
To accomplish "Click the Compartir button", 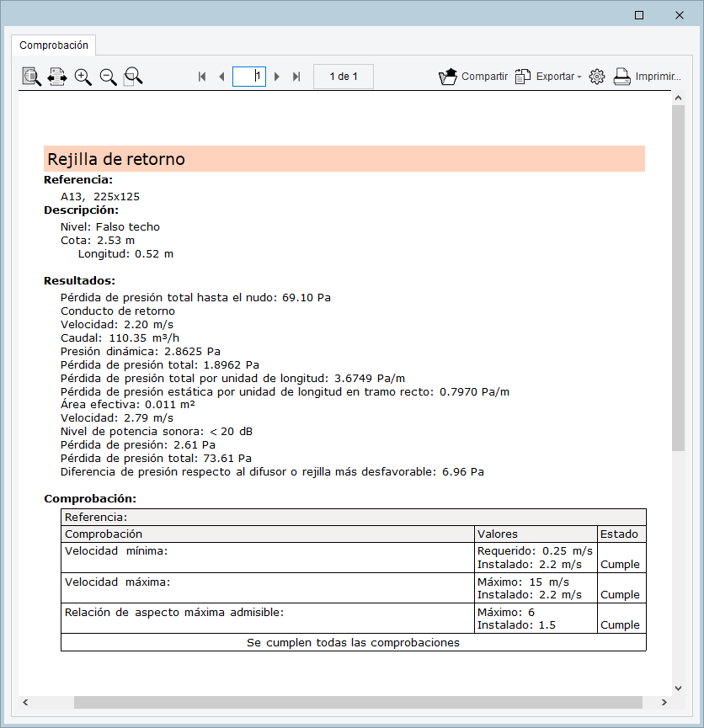I will click(473, 76).
